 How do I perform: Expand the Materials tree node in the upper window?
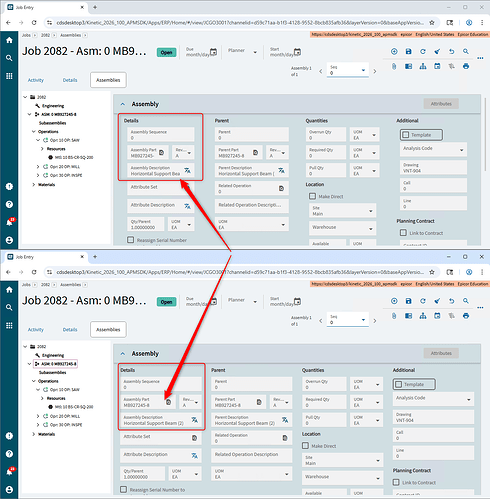[34, 184]
